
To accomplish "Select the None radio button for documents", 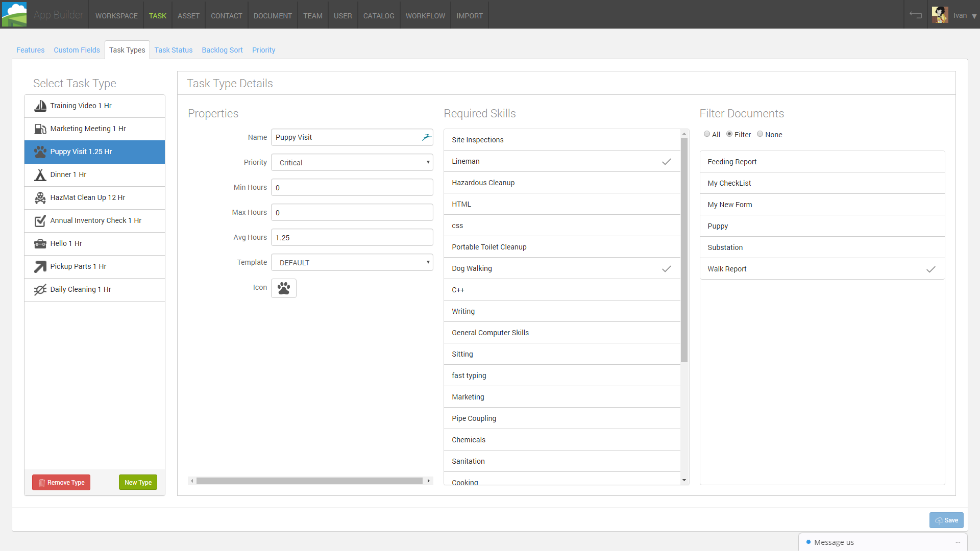I will click(760, 134).
